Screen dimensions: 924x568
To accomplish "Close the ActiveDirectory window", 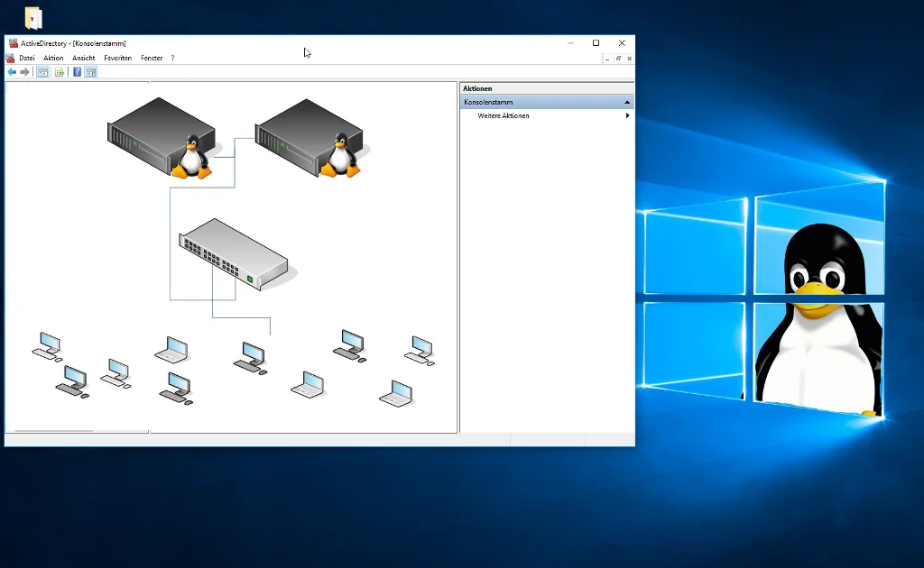I will point(622,43).
